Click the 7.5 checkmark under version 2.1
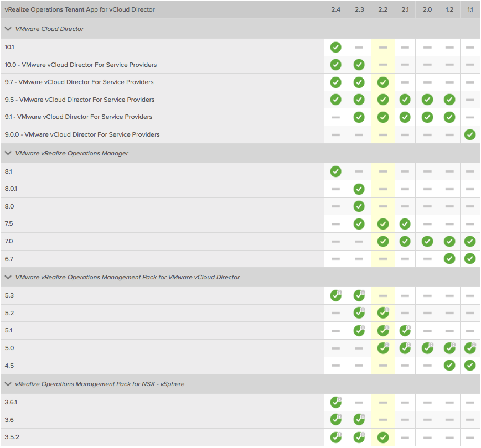The image size is (481, 448). click(x=405, y=224)
